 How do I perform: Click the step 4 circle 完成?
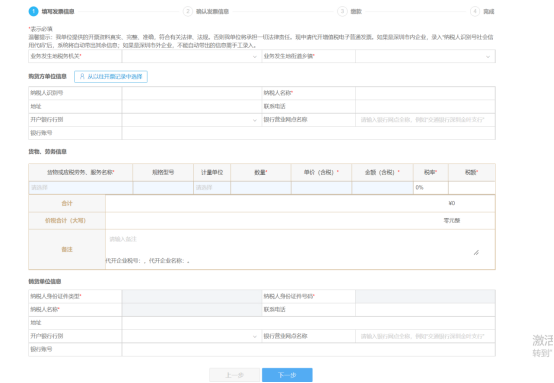475,11
